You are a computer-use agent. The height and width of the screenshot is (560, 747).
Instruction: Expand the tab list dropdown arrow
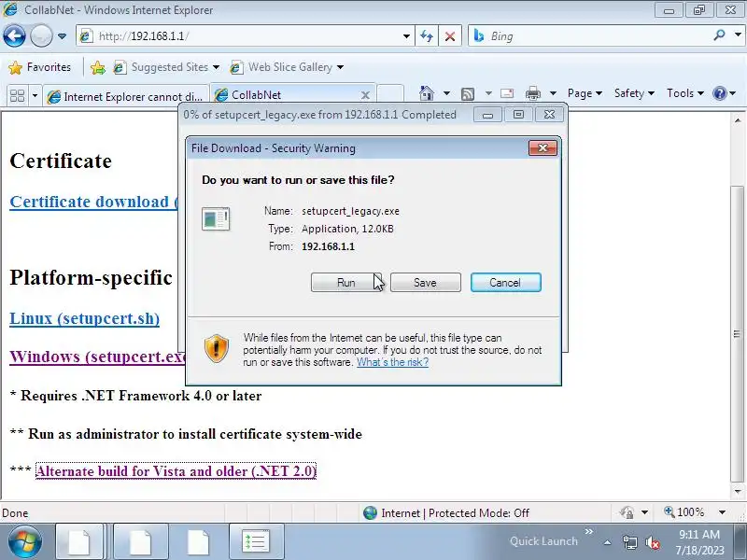(x=35, y=96)
